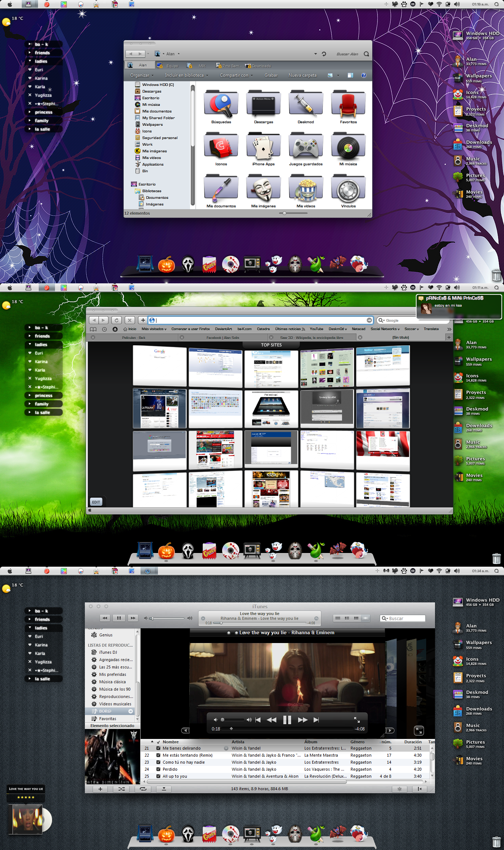Switch iTunes to Cover Flow view
This screenshot has width=504, height=850.
[365, 618]
